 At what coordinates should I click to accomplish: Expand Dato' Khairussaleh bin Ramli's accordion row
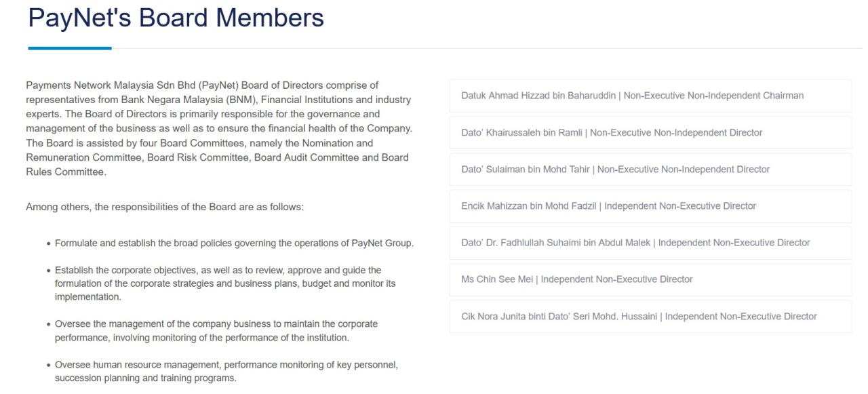[612, 133]
